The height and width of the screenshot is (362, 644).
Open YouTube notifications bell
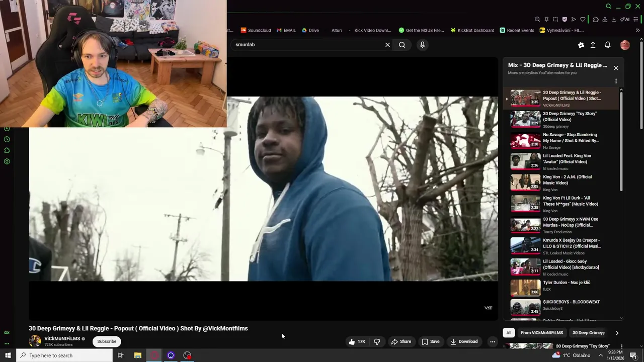(x=608, y=45)
